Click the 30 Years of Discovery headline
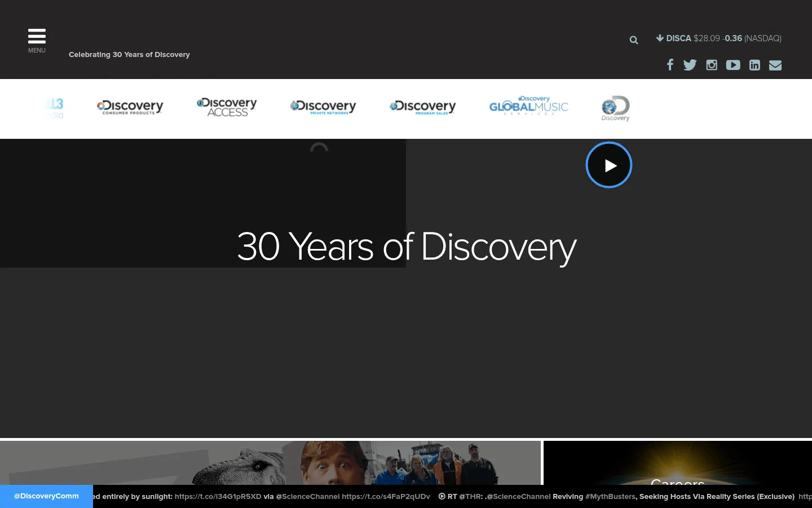 407,247
